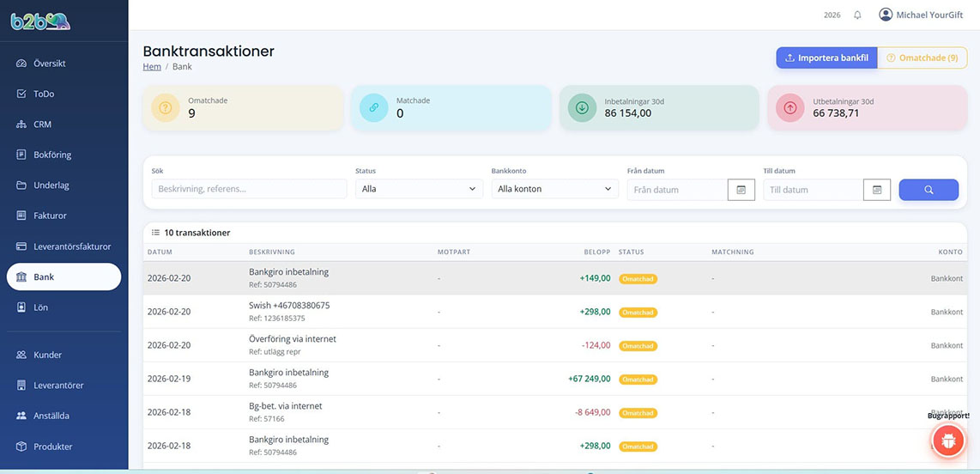Click the Omatchade (9) button
Screen dimensions: 980x474
(x=922, y=58)
